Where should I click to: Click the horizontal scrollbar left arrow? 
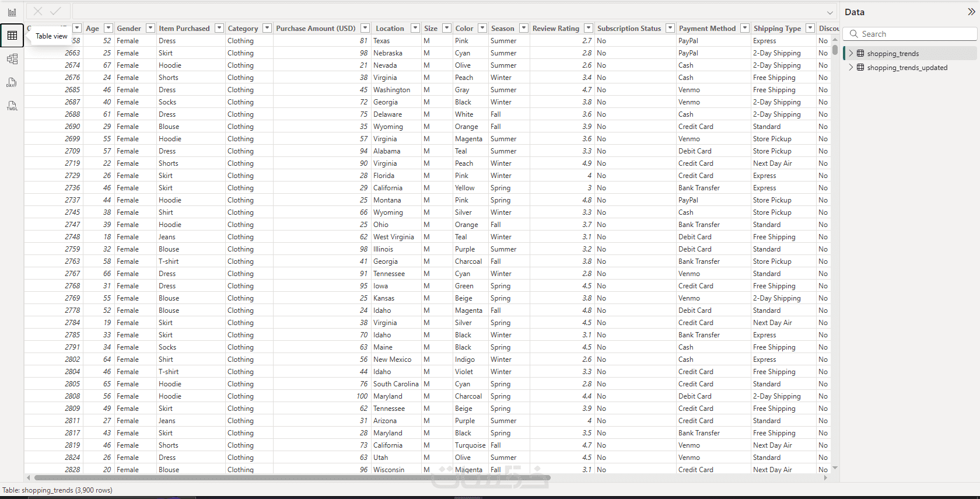(28, 477)
